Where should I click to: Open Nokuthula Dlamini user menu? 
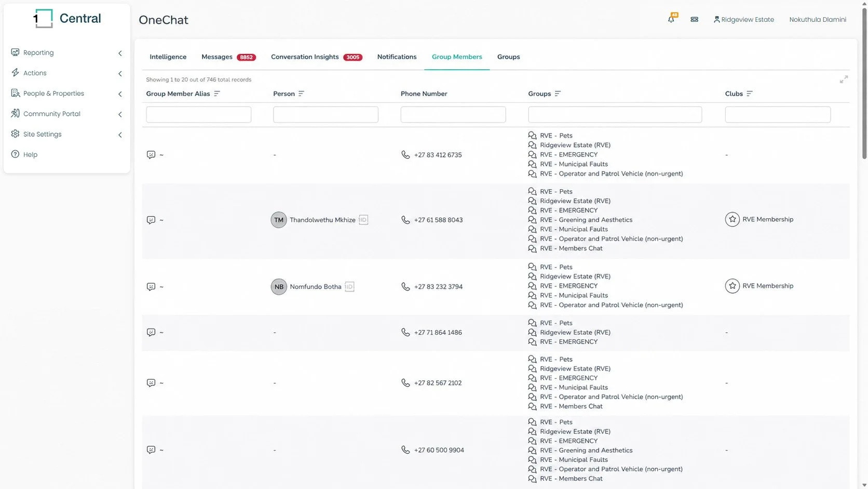(818, 19)
